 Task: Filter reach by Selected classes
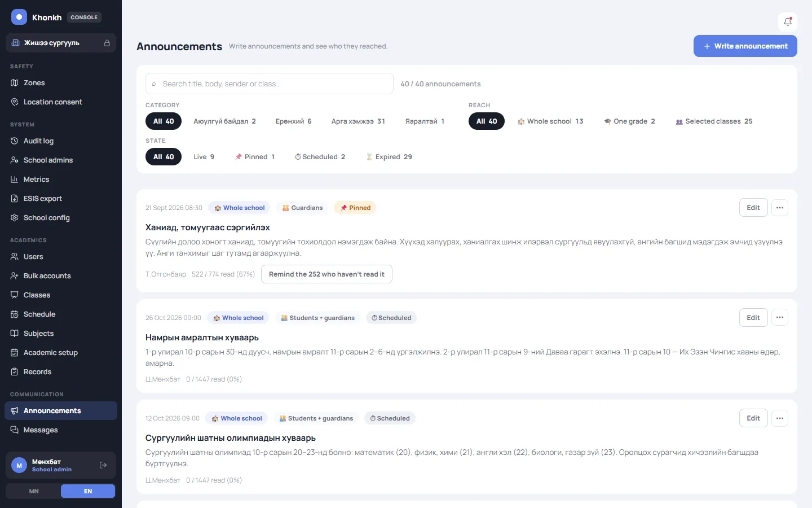(714, 121)
